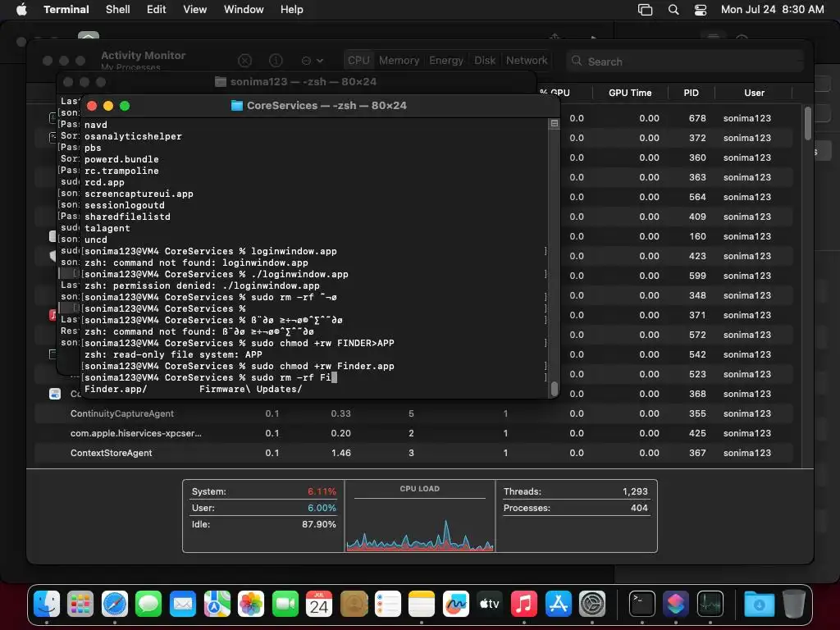
Task: Open the Edit menu
Action: (157, 10)
